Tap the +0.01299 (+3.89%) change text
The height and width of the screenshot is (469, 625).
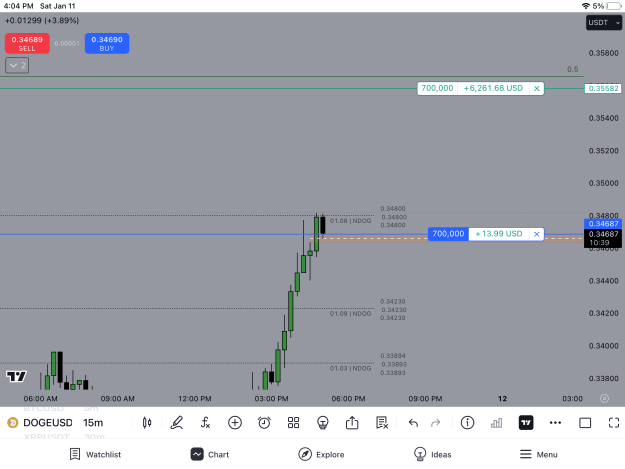[42, 20]
